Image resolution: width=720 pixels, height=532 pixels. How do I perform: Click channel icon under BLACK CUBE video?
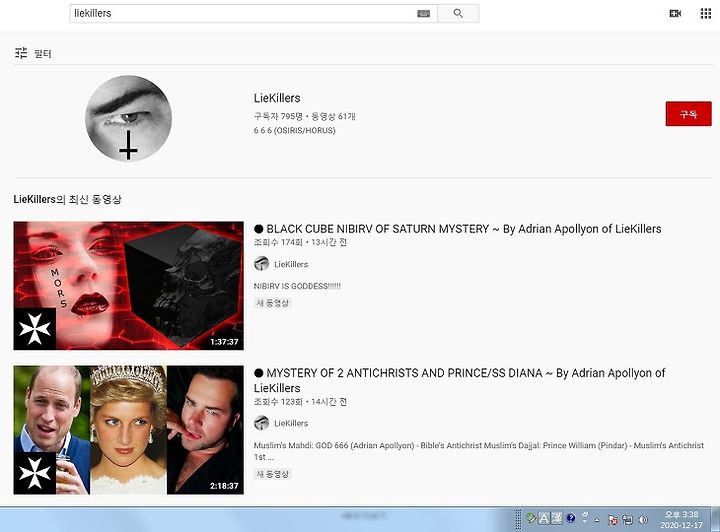point(262,264)
